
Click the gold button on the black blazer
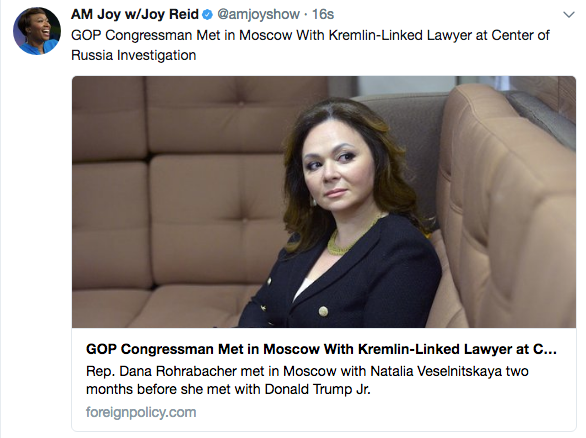(323, 311)
